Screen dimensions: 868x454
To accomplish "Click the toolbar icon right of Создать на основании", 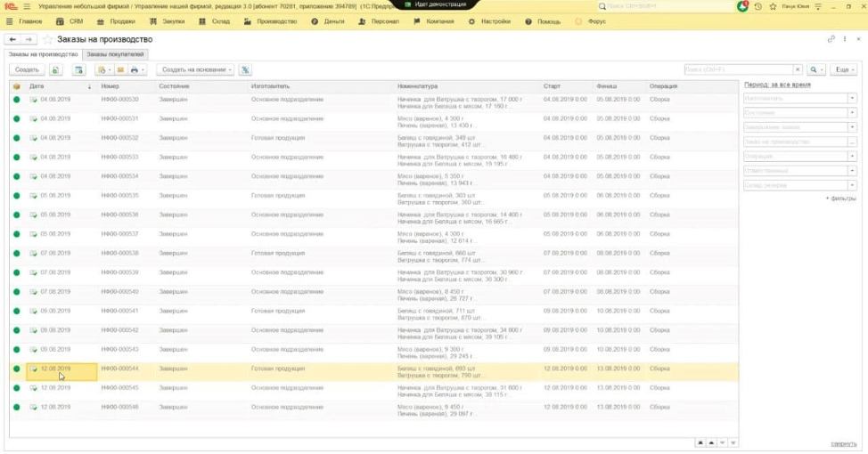I will 245,69.
